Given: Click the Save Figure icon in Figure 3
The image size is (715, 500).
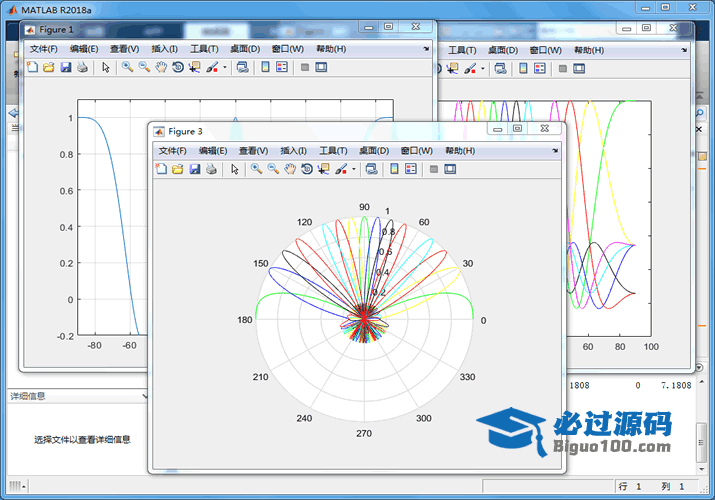Looking at the screenshot, I should (x=194, y=169).
